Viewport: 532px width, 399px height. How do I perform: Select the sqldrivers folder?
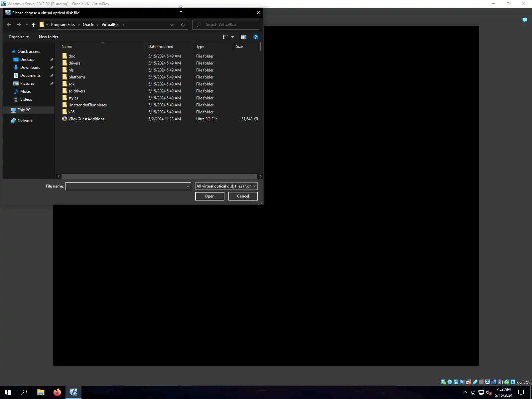[x=77, y=91]
